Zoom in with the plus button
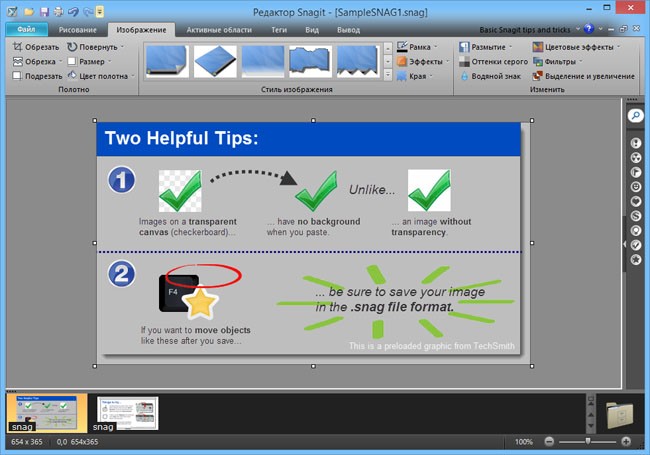 click(x=626, y=442)
